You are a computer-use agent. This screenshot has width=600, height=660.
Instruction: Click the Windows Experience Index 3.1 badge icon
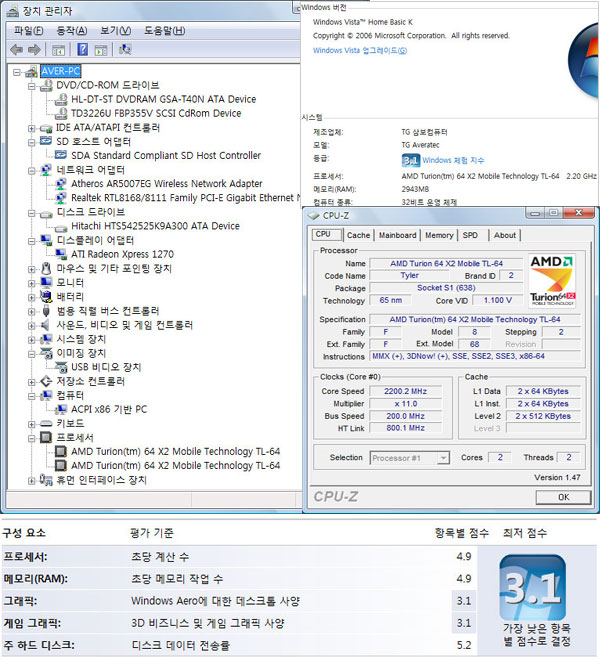(x=410, y=160)
